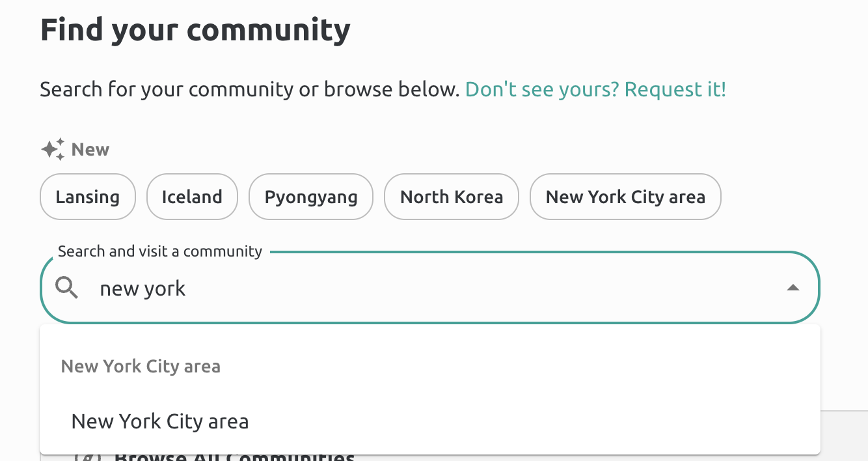Collapse the suggestions with the up arrow
The height and width of the screenshot is (461, 868).
(793, 287)
